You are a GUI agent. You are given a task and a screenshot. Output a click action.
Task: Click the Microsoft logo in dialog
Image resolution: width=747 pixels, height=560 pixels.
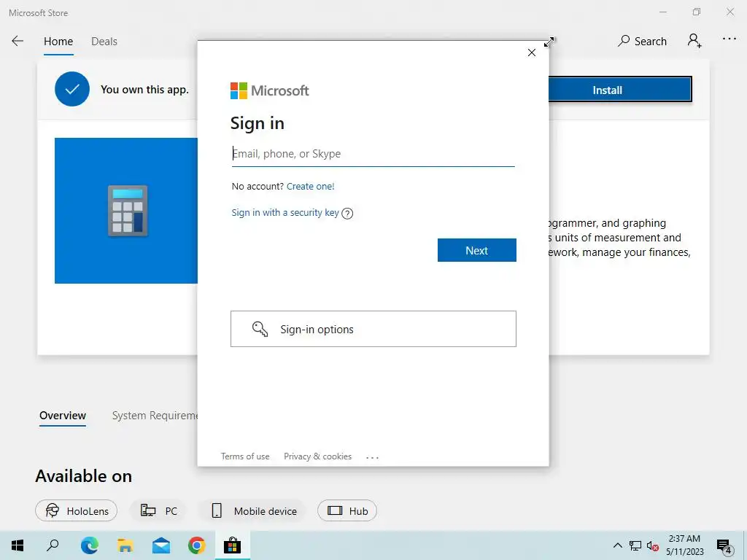pyautogui.click(x=270, y=90)
